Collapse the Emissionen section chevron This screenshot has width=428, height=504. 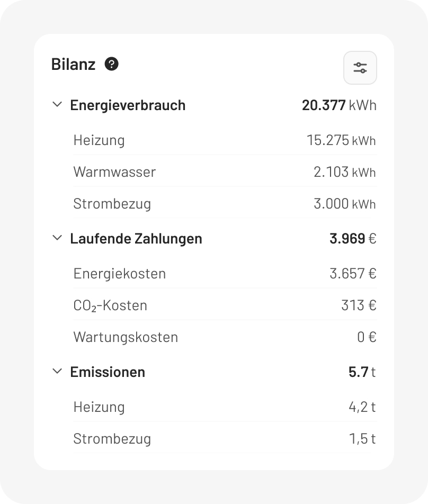click(x=57, y=372)
